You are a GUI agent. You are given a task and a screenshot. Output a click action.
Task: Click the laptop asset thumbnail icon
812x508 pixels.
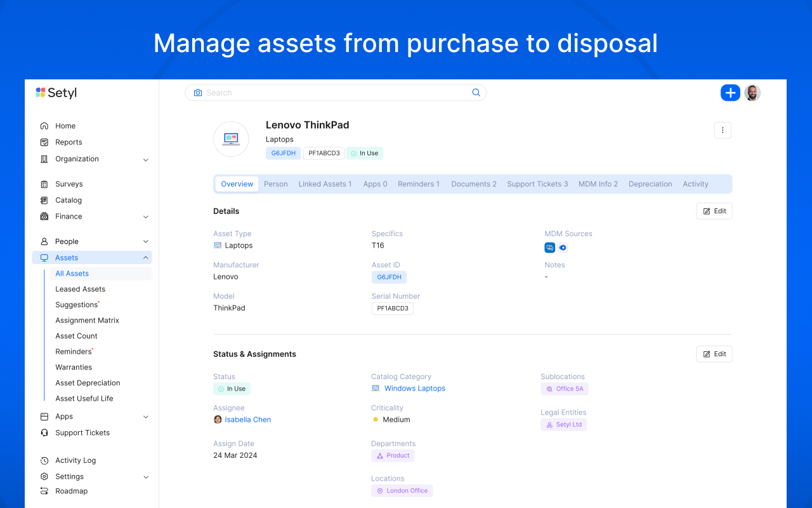point(231,139)
